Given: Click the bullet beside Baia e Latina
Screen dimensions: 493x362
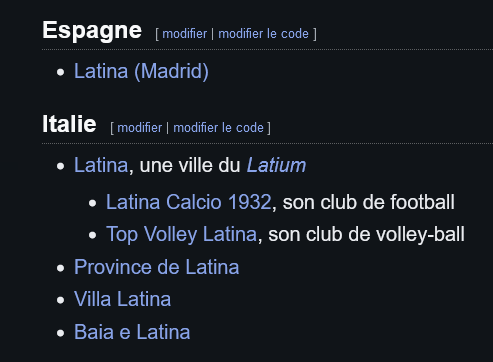Looking at the screenshot, I should pos(60,333).
